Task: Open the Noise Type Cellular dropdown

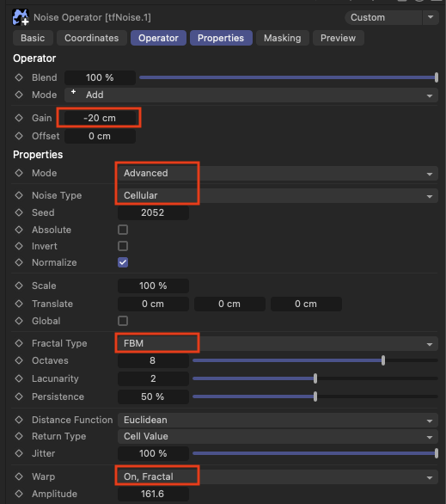Action: coord(278,195)
